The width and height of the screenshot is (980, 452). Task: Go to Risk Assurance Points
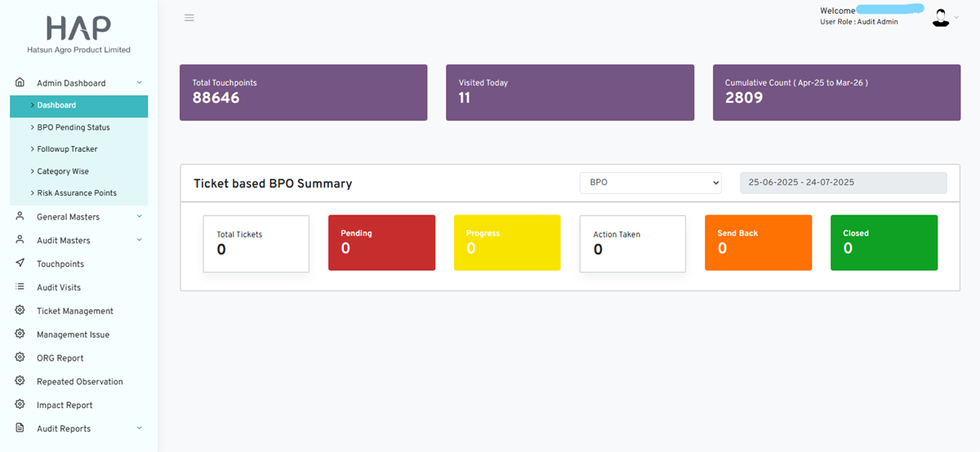point(77,193)
